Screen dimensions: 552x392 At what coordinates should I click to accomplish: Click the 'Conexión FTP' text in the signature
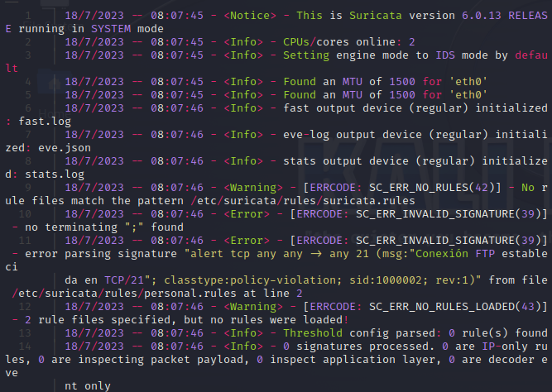(455, 254)
